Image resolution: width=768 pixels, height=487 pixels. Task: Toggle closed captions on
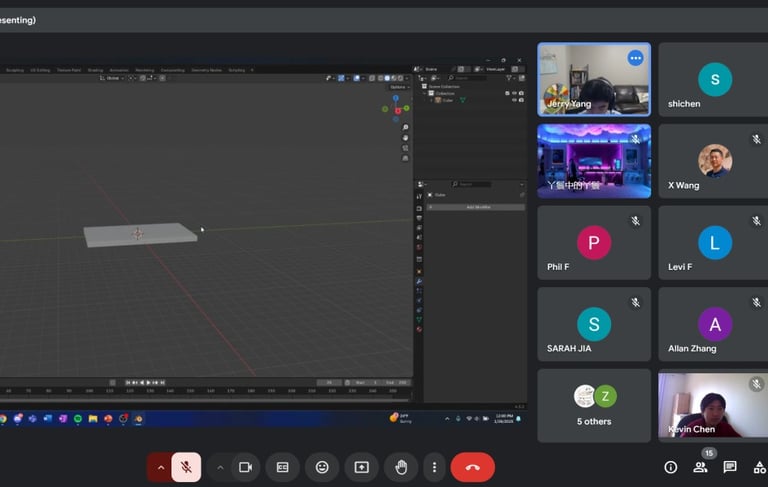[283, 467]
